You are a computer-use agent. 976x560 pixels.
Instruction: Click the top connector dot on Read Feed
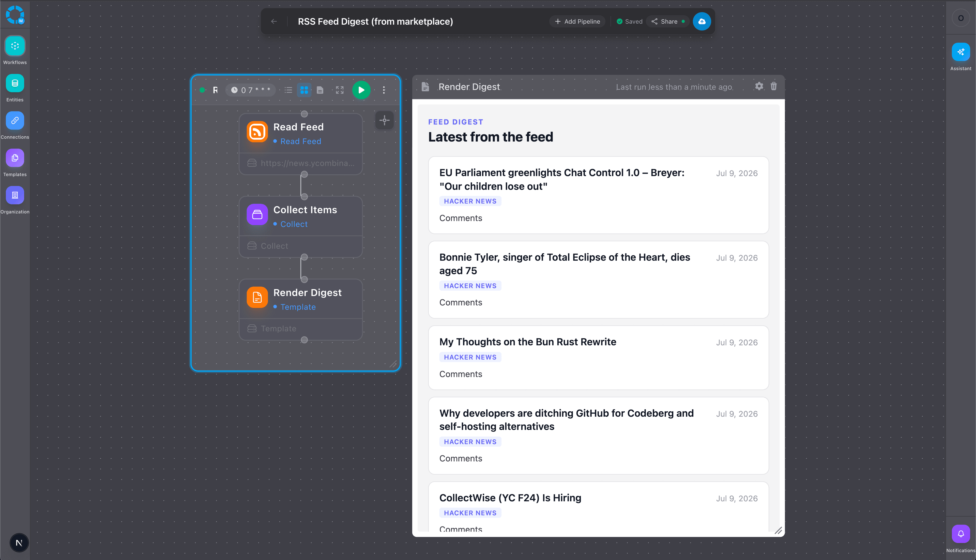coord(304,114)
